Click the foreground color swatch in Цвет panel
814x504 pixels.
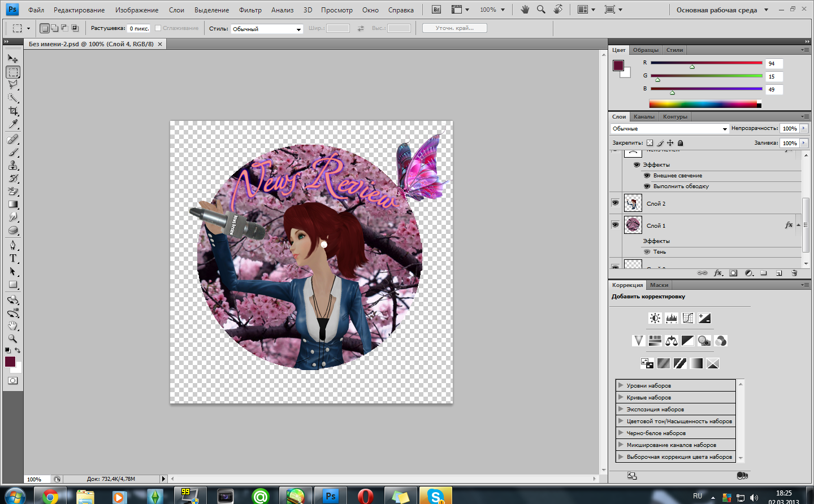point(618,66)
